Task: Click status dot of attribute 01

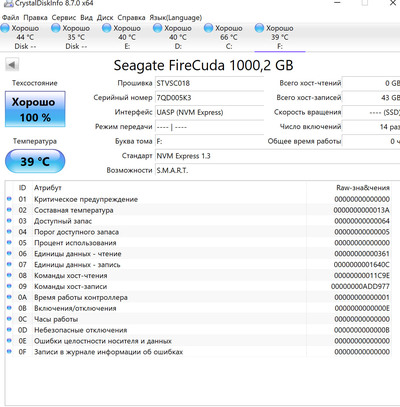Action: pyautogui.click(x=9, y=199)
